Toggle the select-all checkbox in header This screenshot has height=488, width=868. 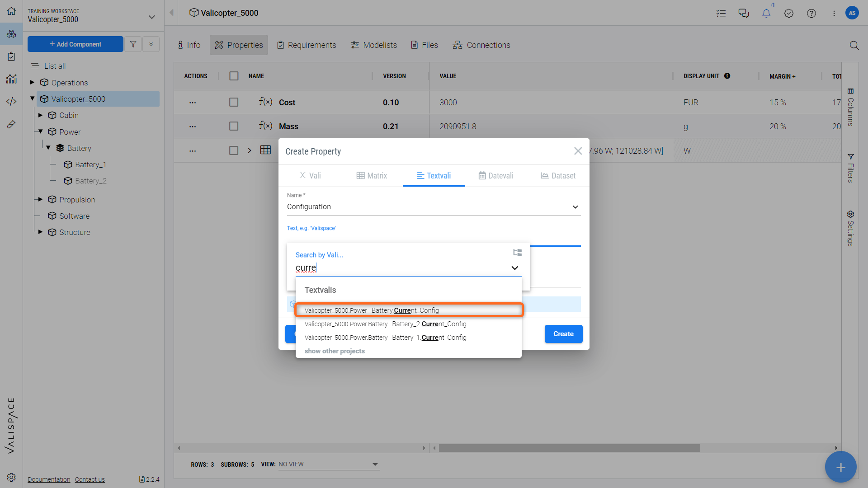coord(234,76)
